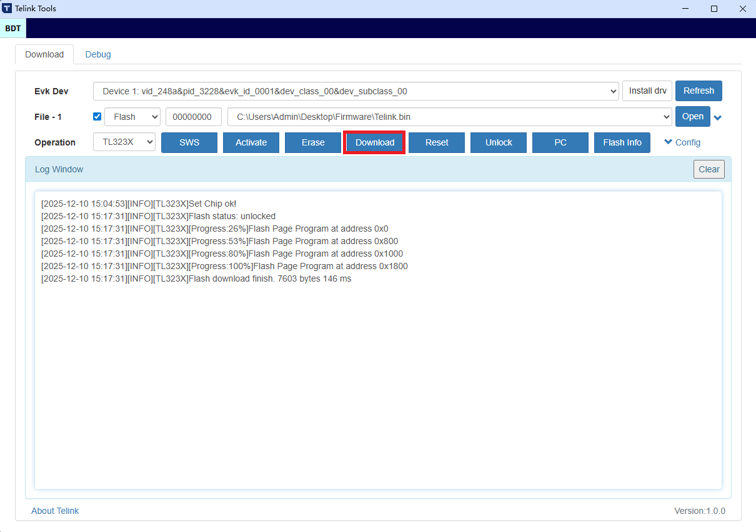
Task: Expand extra file rows with chevron beside Open
Action: point(718,117)
